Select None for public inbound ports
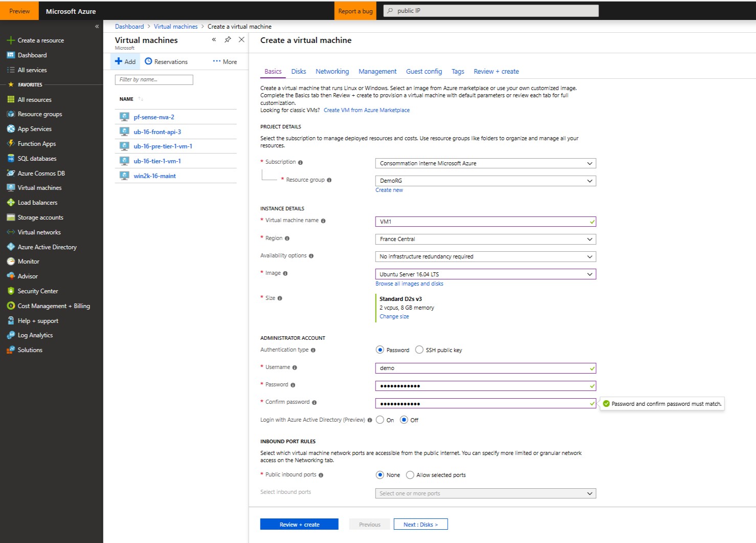The height and width of the screenshot is (543, 756). click(x=380, y=475)
